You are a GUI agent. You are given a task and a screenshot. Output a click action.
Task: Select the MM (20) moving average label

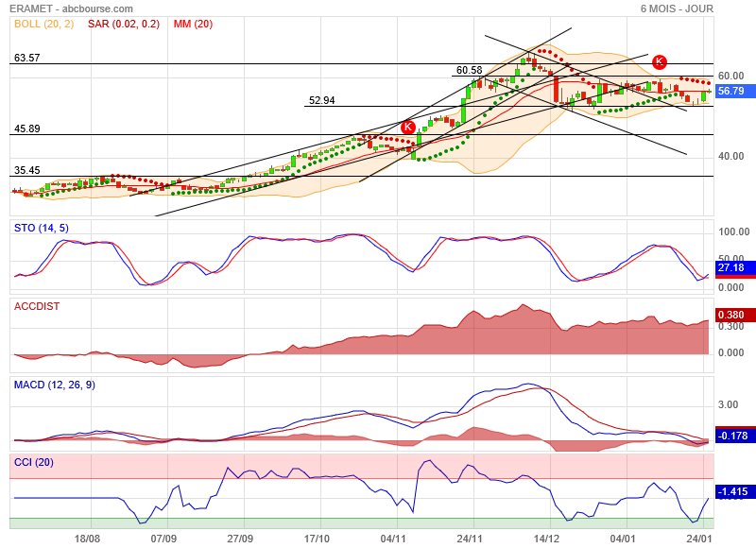(x=193, y=25)
